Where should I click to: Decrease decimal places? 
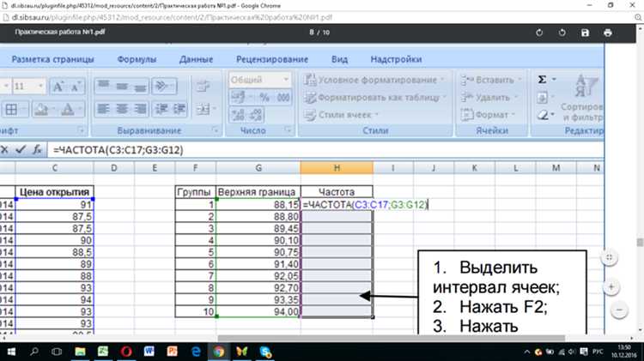tap(256, 115)
